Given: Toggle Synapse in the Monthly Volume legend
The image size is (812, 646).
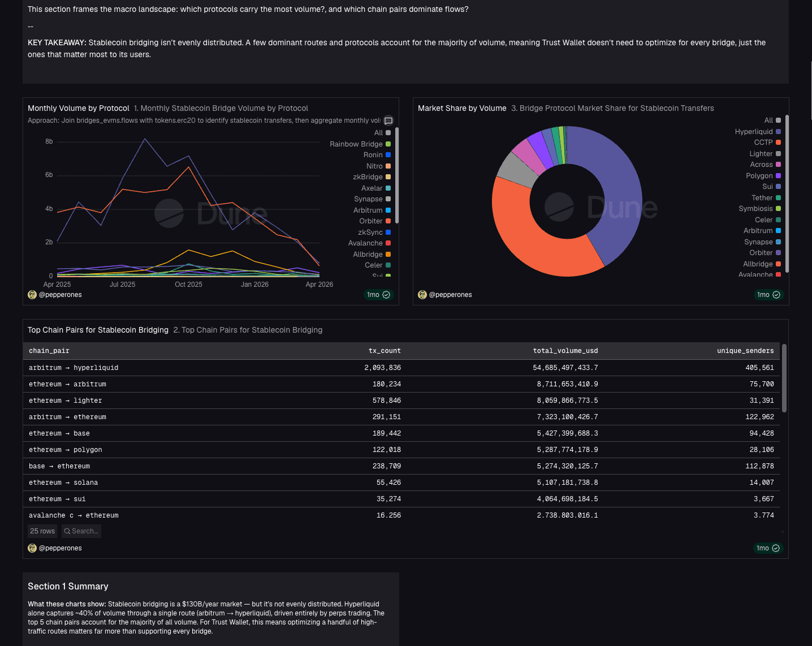Looking at the screenshot, I should 372,199.
